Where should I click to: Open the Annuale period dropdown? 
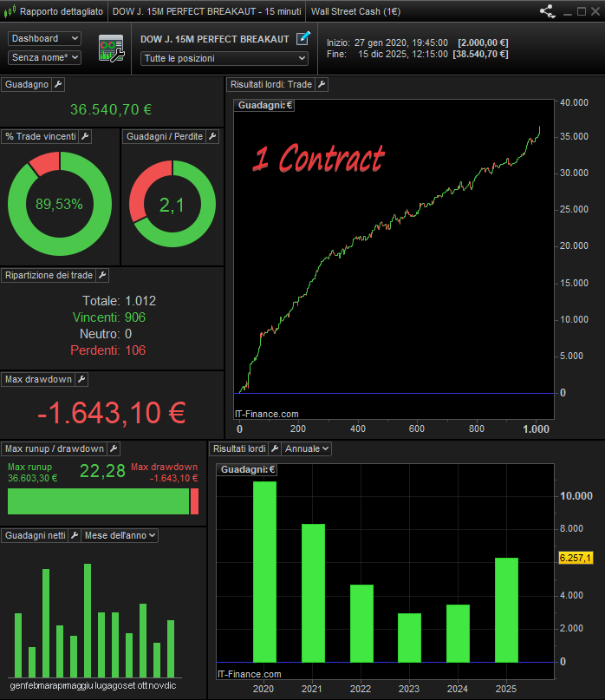point(308,448)
